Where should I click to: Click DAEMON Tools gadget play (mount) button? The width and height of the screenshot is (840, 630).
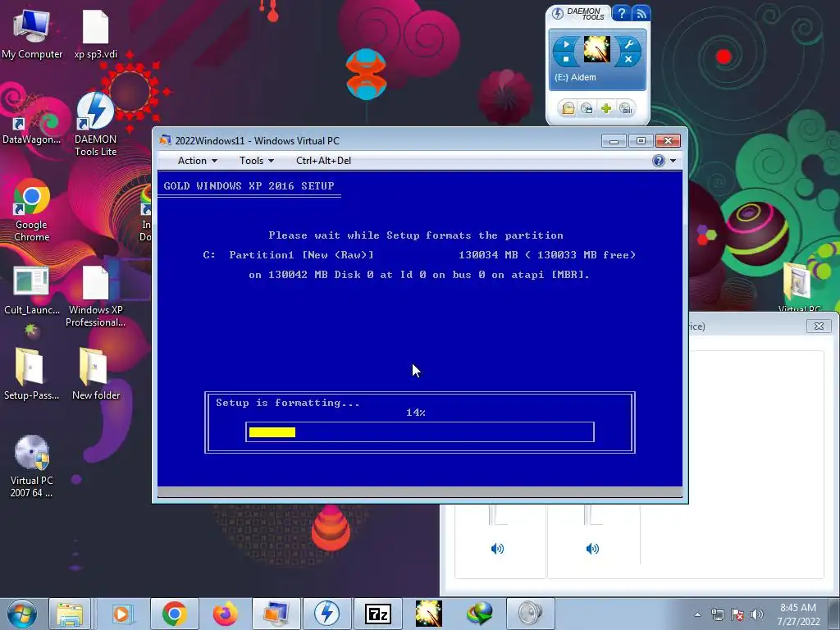[x=566, y=44]
